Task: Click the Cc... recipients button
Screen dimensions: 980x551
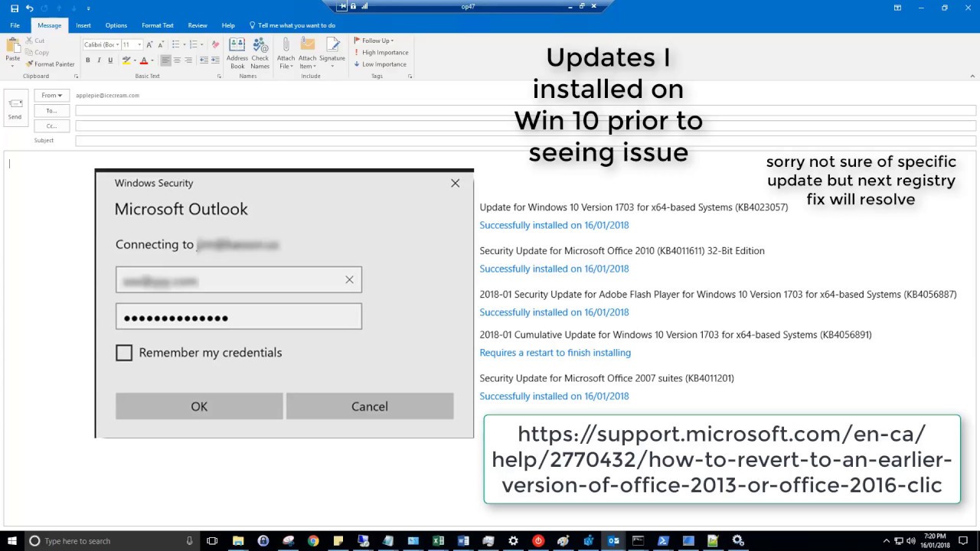Action: click(x=51, y=126)
